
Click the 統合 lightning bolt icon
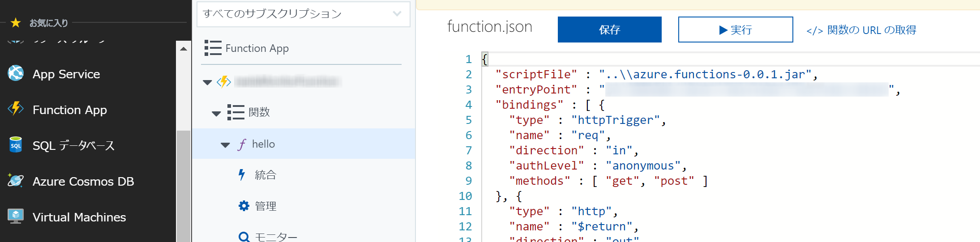[242, 175]
